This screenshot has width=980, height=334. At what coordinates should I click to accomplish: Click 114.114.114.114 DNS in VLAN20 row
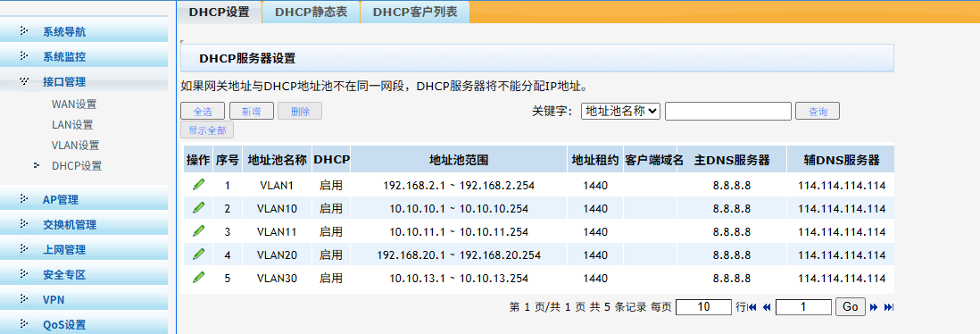pos(842,255)
